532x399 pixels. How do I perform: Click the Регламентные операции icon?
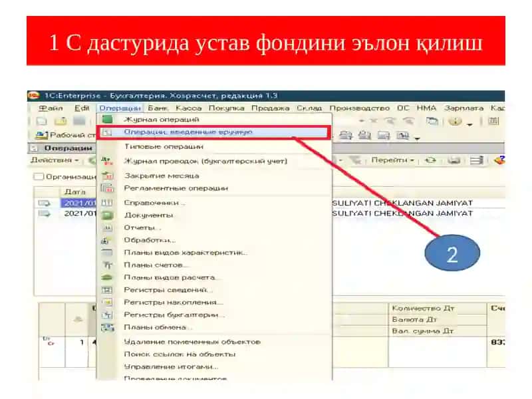point(107,188)
